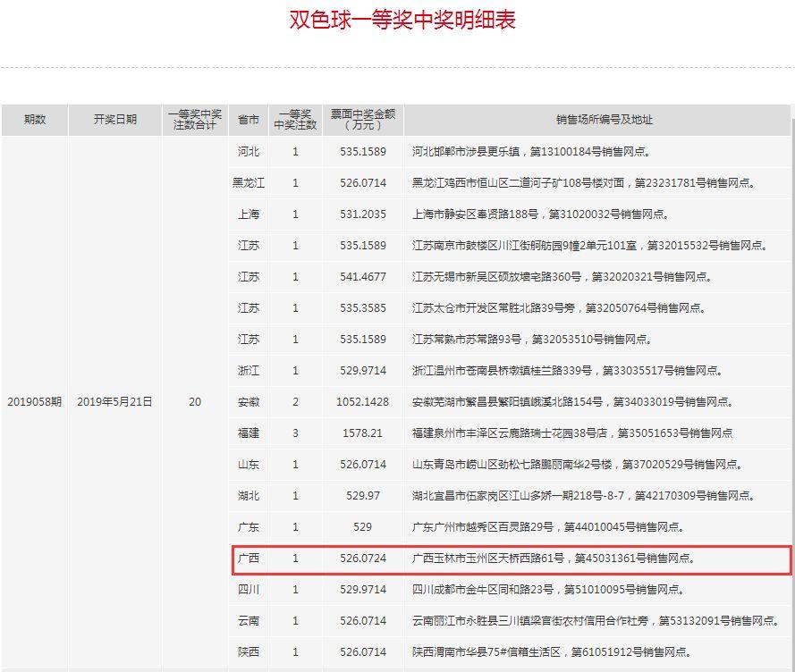Click the winning count 2 in 安徽 row
Screen dimensions: 795x672
296,402
